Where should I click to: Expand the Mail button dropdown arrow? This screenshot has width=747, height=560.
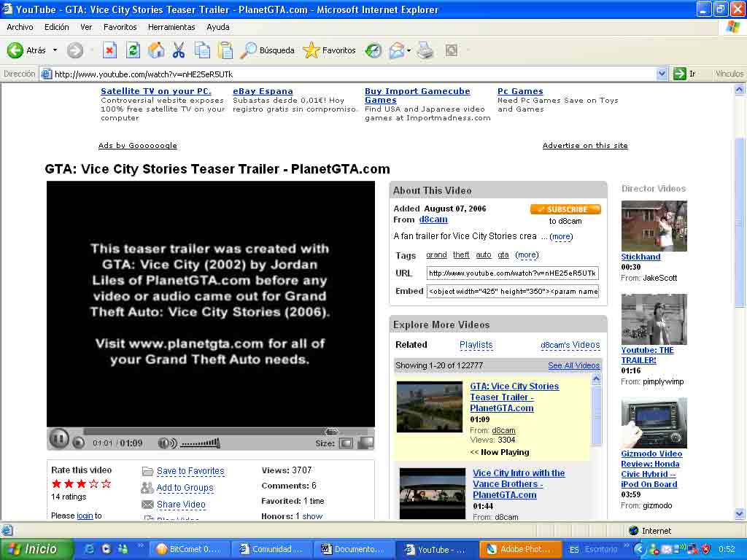[409, 50]
